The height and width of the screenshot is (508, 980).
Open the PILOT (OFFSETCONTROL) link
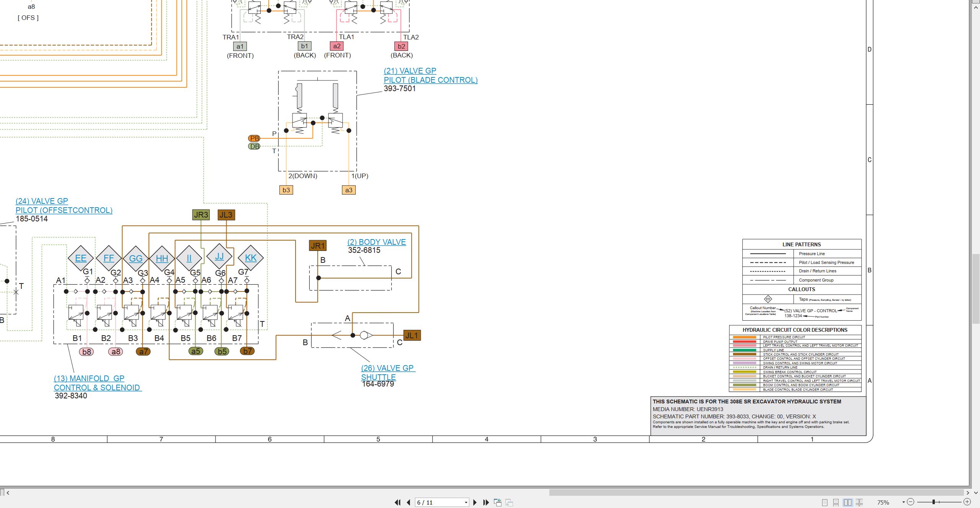click(x=64, y=210)
